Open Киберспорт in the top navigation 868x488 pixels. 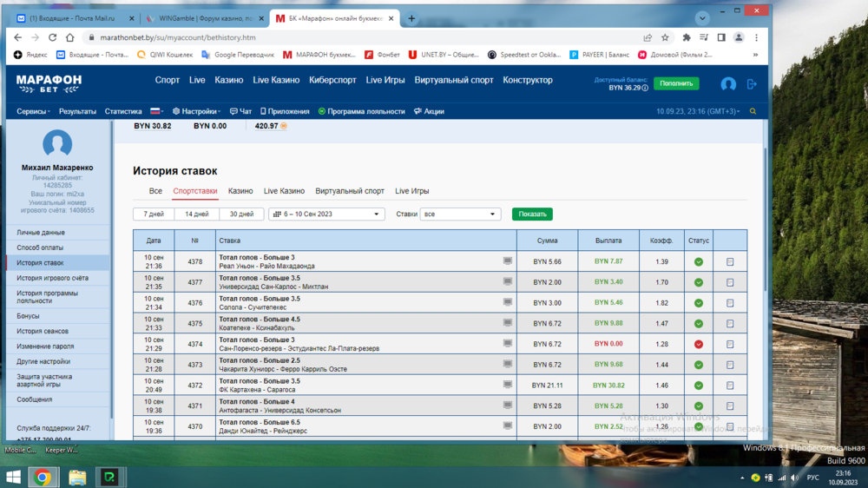[332, 80]
